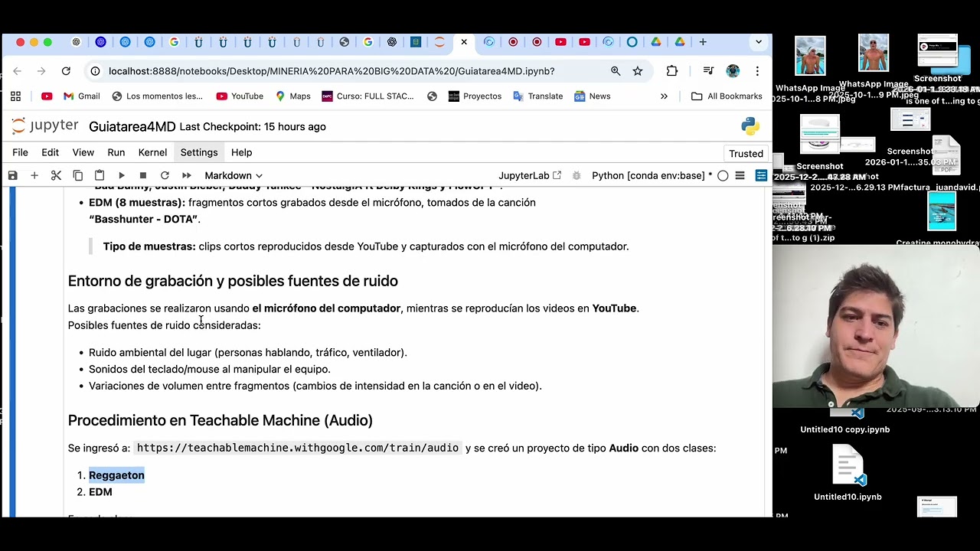
Task: Click Last Checkpoint: 15 hours ago text
Action: click(253, 126)
